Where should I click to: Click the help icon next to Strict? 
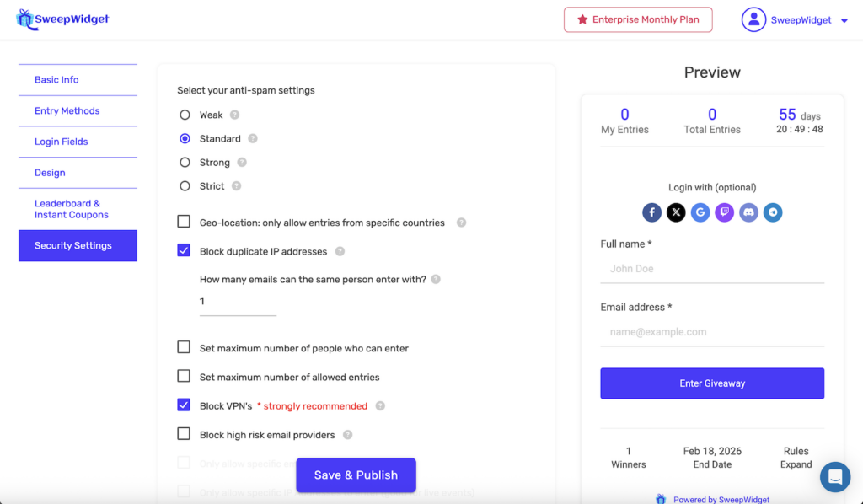click(x=234, y=186)
